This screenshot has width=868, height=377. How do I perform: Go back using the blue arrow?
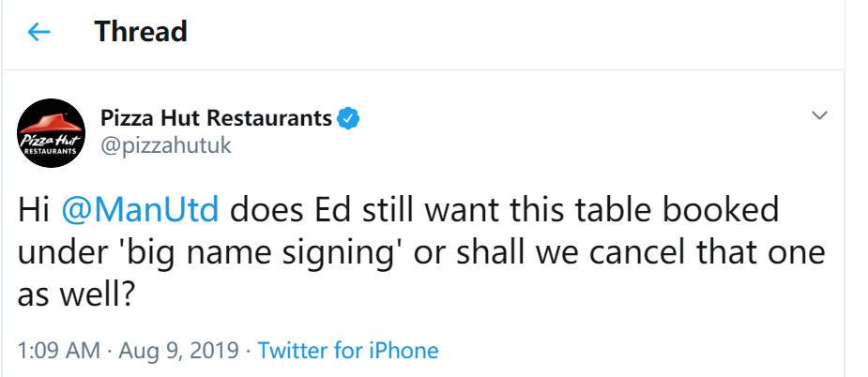[38, 32]
